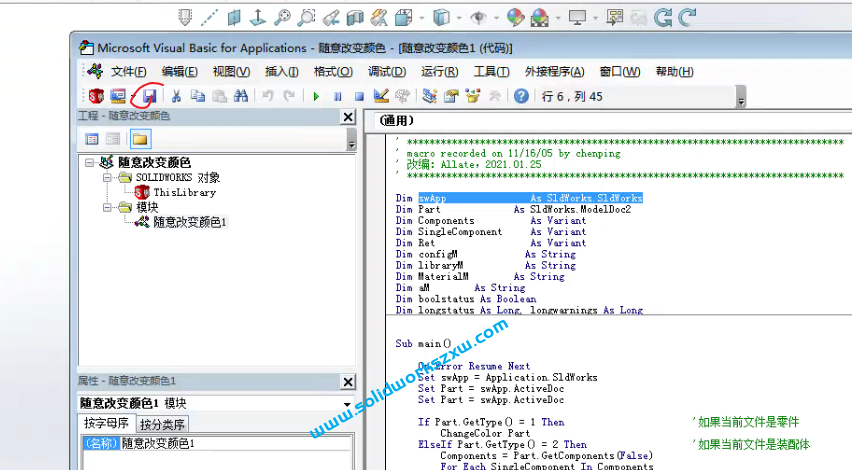Open the (通用) object combo box
Image resolution: width=852 pixels, height=470 pixels.
[613, 121]
